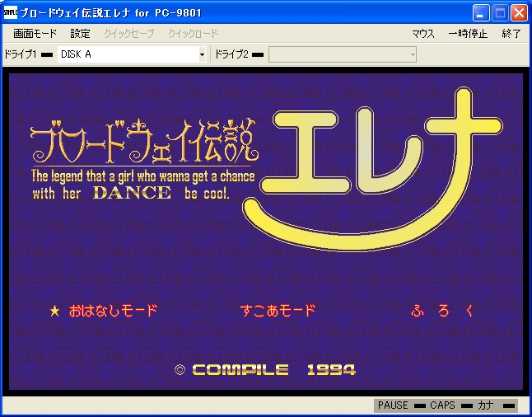Click the application icon in the title bar
532x417 pixels.
pyautogui.click(x=11, y=13)
